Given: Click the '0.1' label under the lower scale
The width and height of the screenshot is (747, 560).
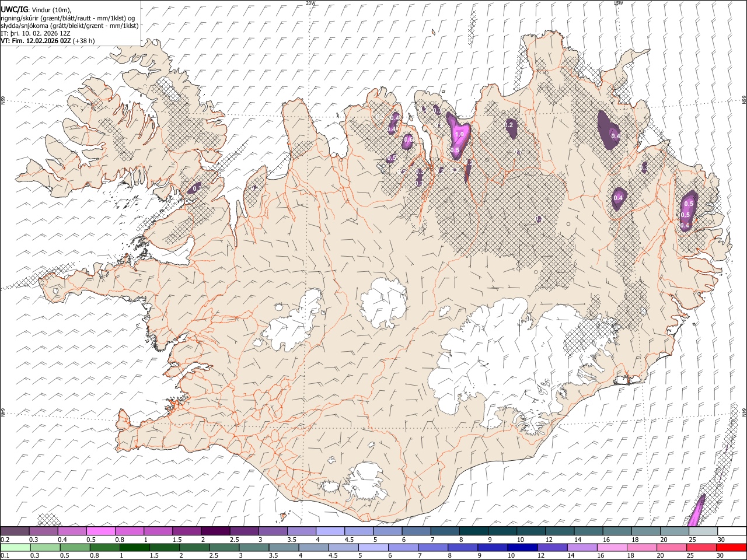Looking at the screenshot, I should pyautogui.click(x=5, y=556).
